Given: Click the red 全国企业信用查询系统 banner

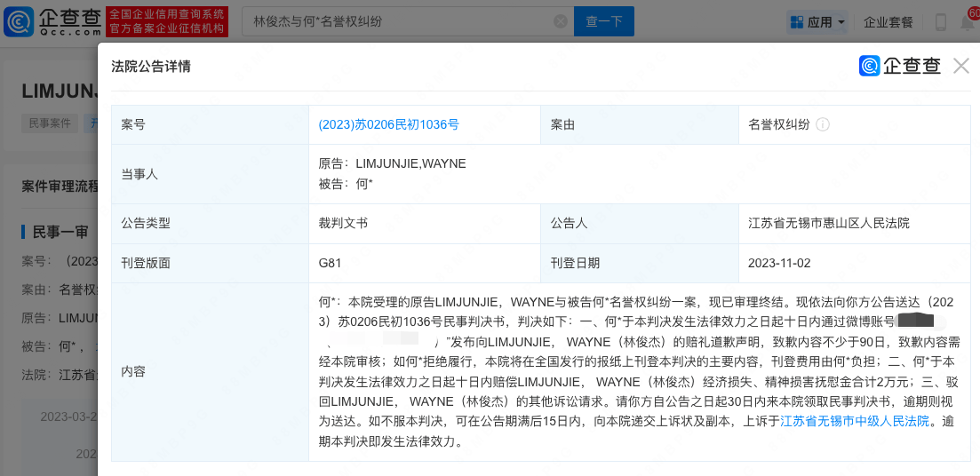Looking at the screenshot, I should coord(167,21).
